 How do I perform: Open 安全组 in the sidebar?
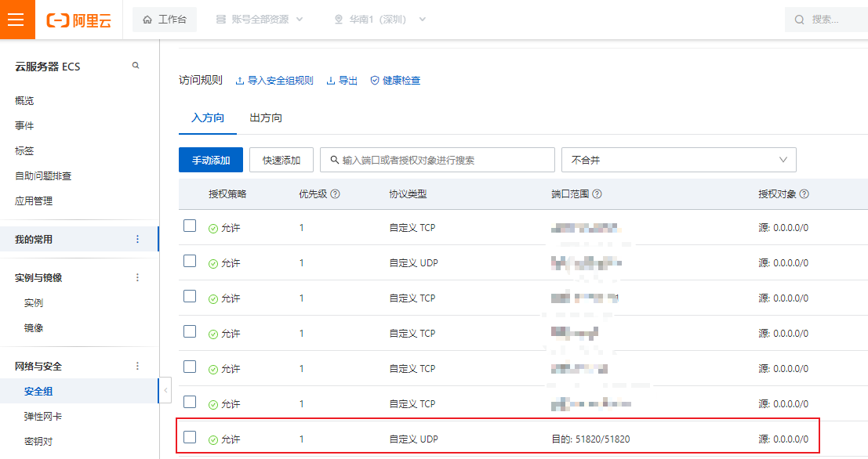(x=38, y=392)
